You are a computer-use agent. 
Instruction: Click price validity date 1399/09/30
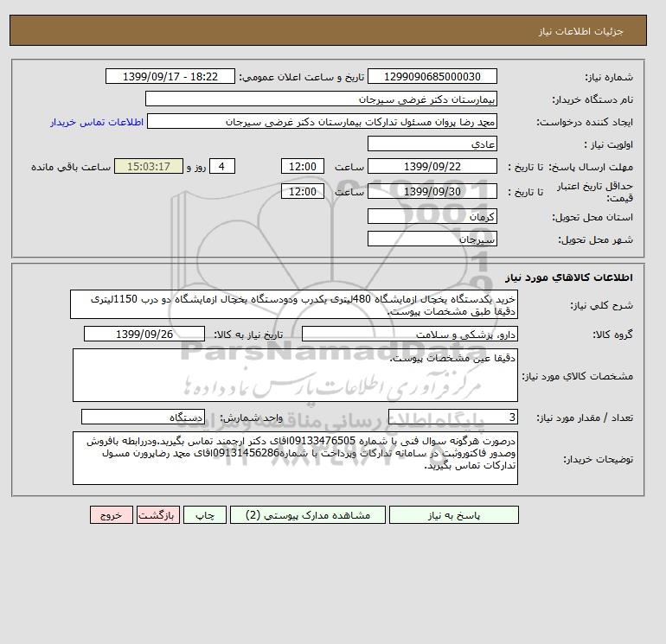[x=432, y=191]
